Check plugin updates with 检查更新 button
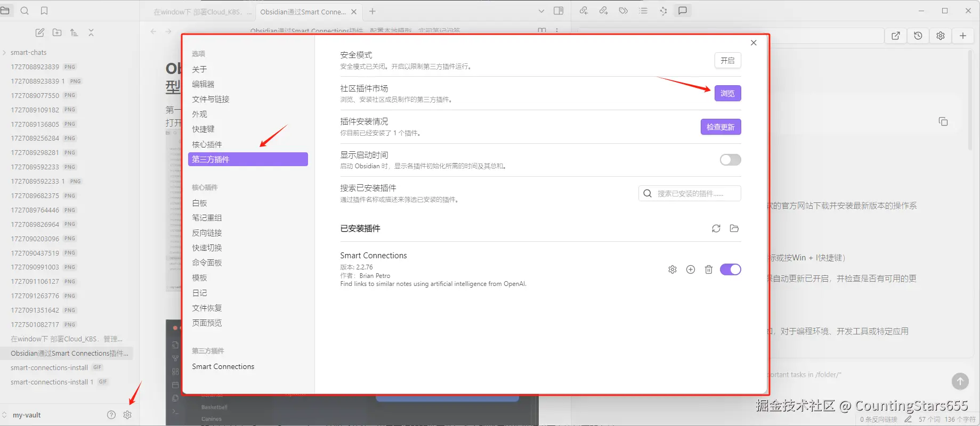980x426 pixels. [x=720, y=127]
